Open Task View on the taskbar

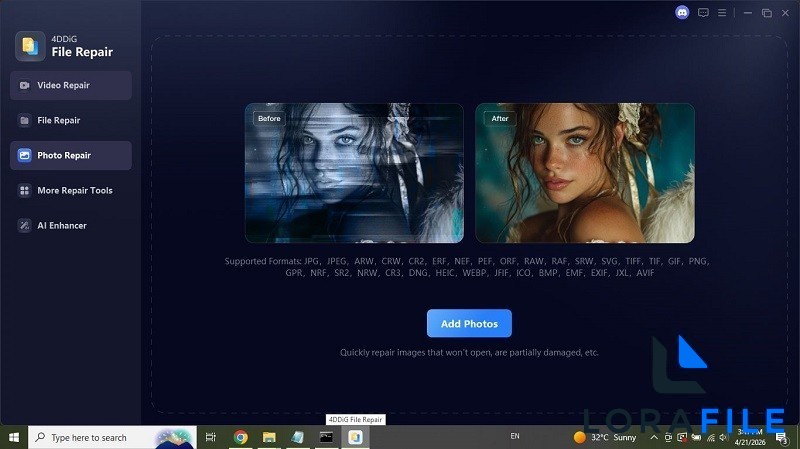210,437
